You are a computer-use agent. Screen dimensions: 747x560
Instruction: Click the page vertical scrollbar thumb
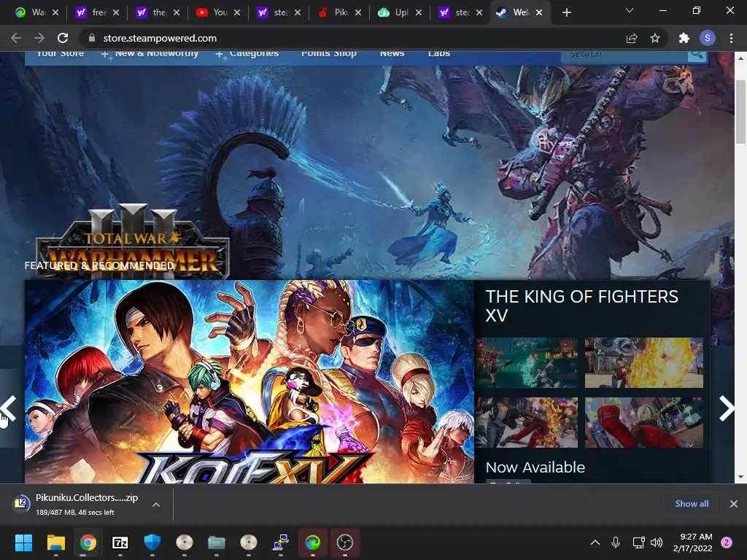click(740, 112)
